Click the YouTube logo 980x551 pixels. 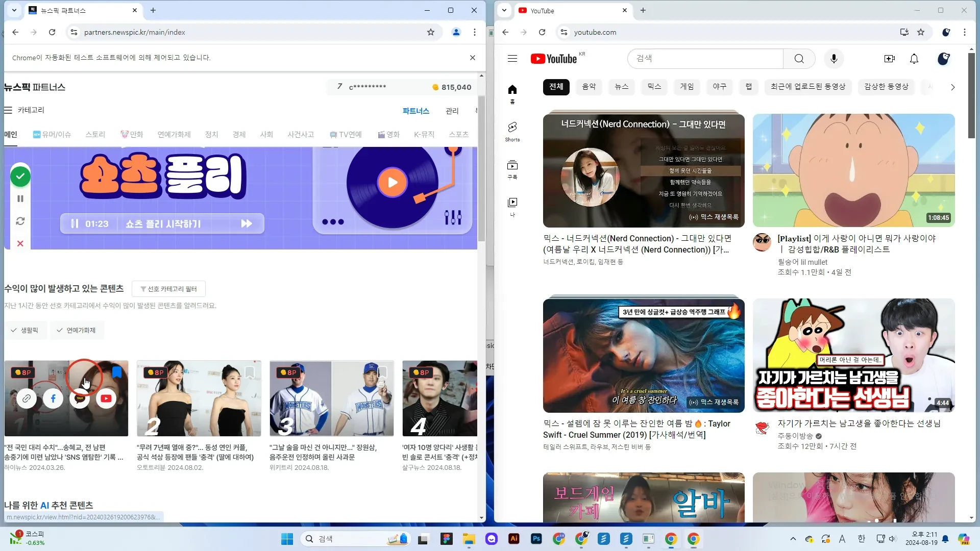click(x=554, y=59)
